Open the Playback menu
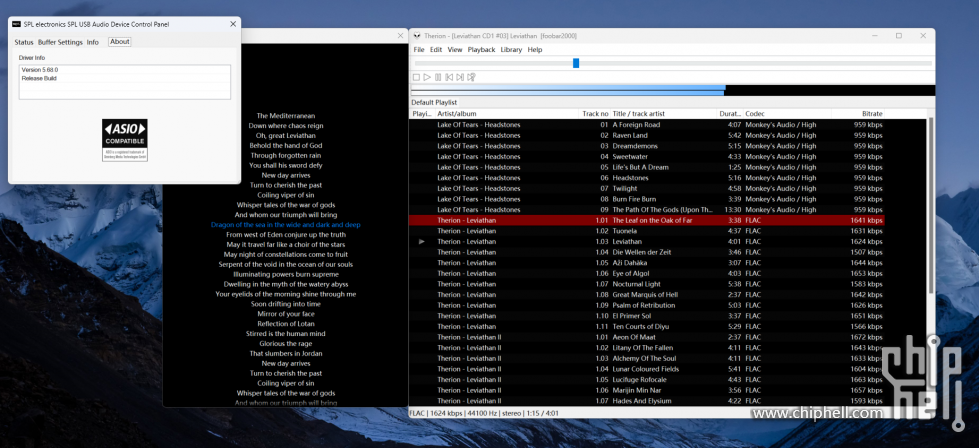Image resolution: width=979 pixels, height=448 pixels. (481, 50)
